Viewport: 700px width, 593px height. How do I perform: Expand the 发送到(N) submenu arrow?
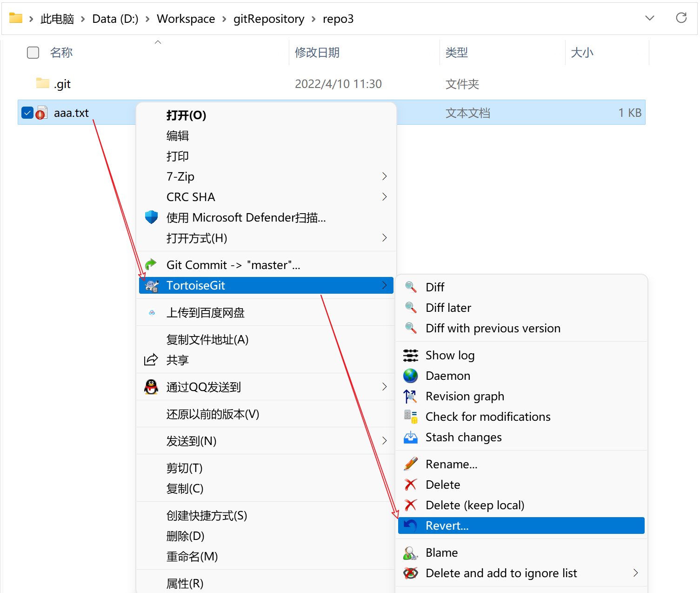384,441
